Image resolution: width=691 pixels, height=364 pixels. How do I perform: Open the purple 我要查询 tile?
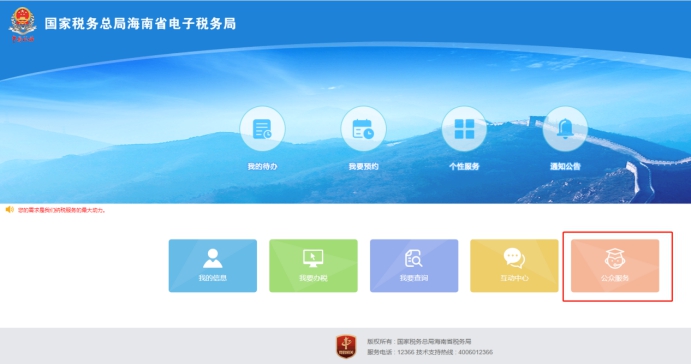pos(414,266)
